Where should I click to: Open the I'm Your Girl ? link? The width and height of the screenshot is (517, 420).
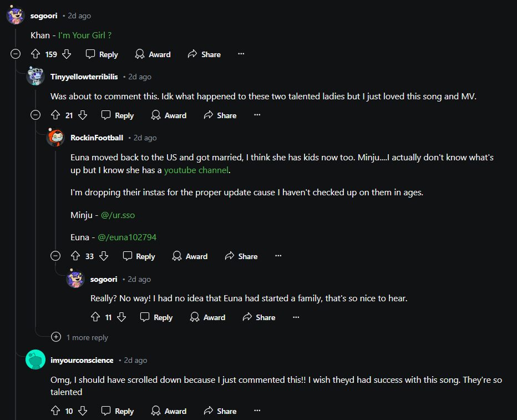85,35
